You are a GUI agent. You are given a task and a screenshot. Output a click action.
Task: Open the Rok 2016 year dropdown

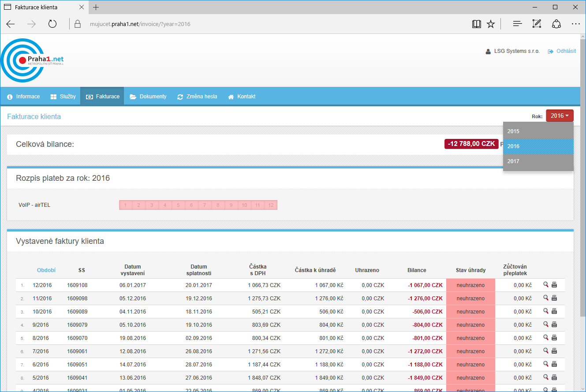[560, 116]
